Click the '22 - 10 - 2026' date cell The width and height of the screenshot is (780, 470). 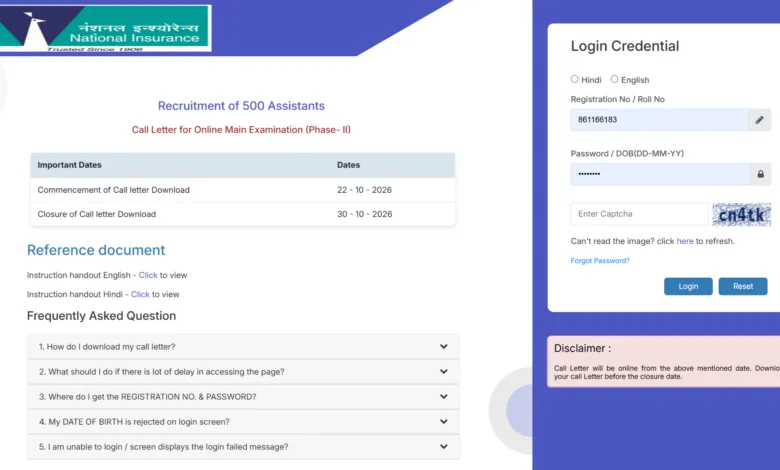pyautogui.click(x=364, y=190)
